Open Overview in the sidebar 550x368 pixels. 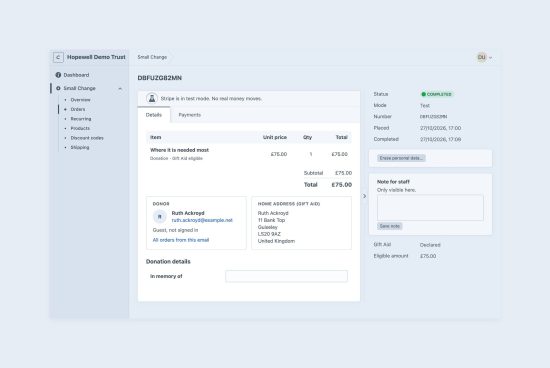click(80, 100)
